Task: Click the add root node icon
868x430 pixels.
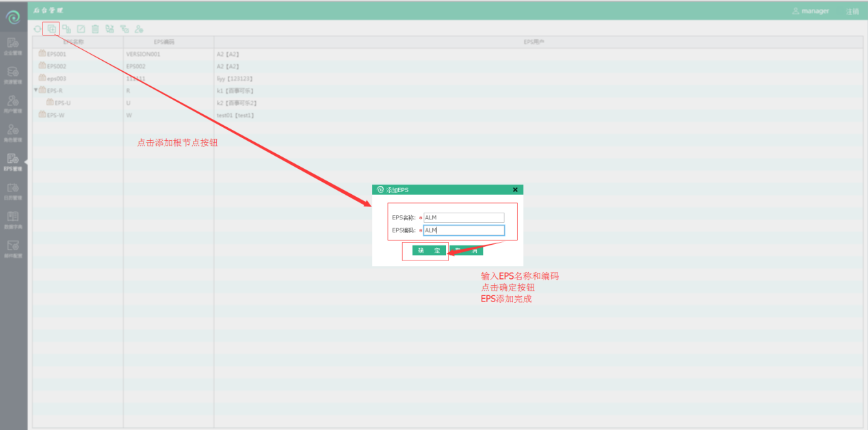Action: click(51, 29)
